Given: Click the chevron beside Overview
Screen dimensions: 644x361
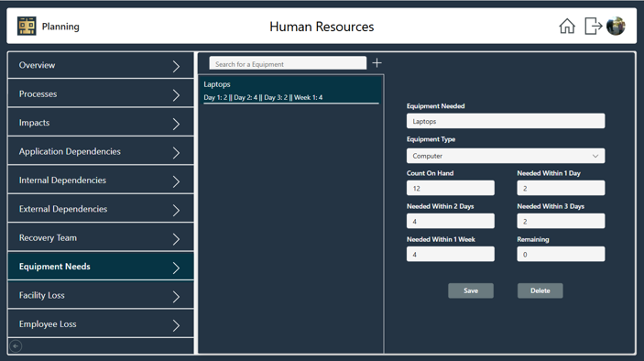Looking at the screenshot, I should pos(176,66).
